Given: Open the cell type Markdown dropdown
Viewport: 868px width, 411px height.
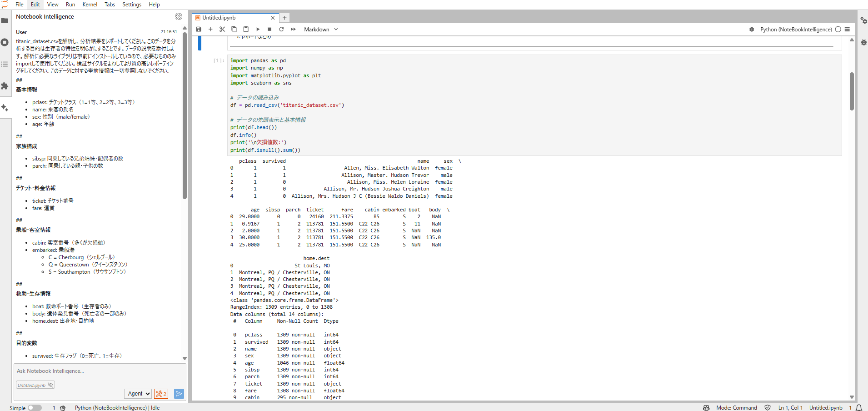Looking at the screenshot, I should [x=321, y=29].
